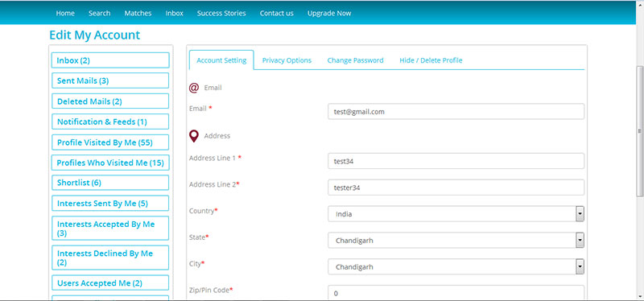The height and width of the screenshot is (301, 644).
Task: Switch to the Privacy Options tab
Action: tap(287, 60)
